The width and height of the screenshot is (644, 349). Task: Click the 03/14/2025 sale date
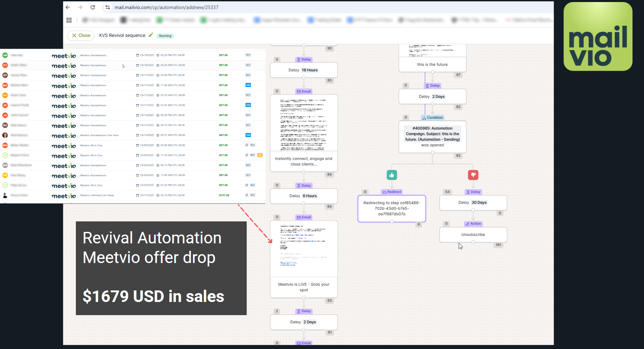pos(147,135)
